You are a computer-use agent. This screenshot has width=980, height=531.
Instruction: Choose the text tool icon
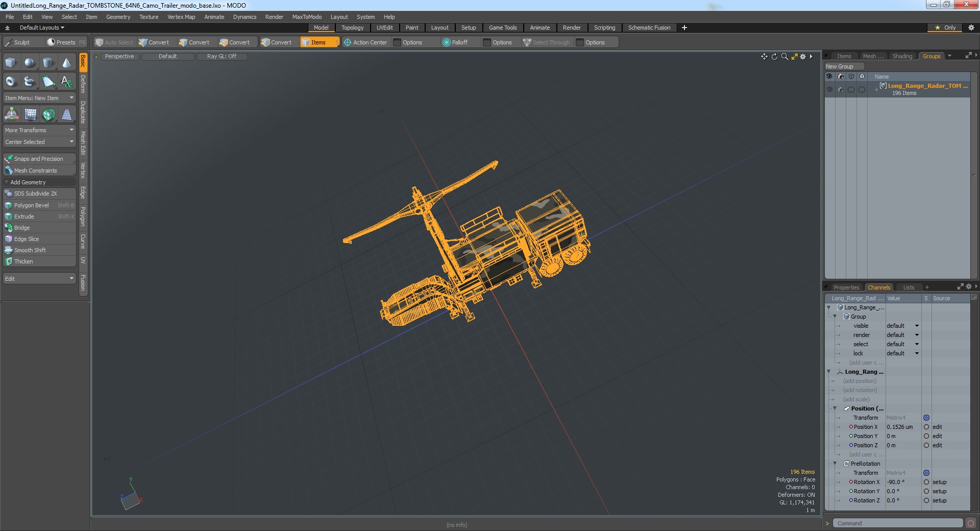tap(67, 82)
